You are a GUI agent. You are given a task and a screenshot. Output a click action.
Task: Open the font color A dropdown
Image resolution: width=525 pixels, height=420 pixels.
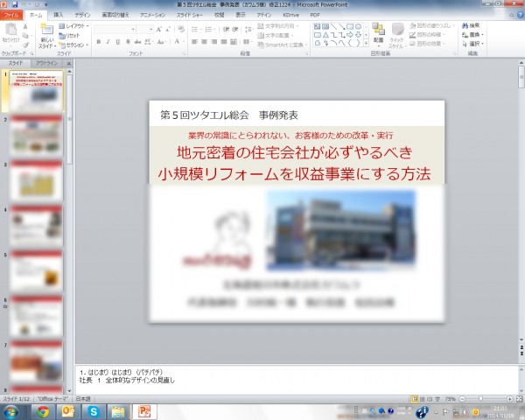tap(178, 42)
